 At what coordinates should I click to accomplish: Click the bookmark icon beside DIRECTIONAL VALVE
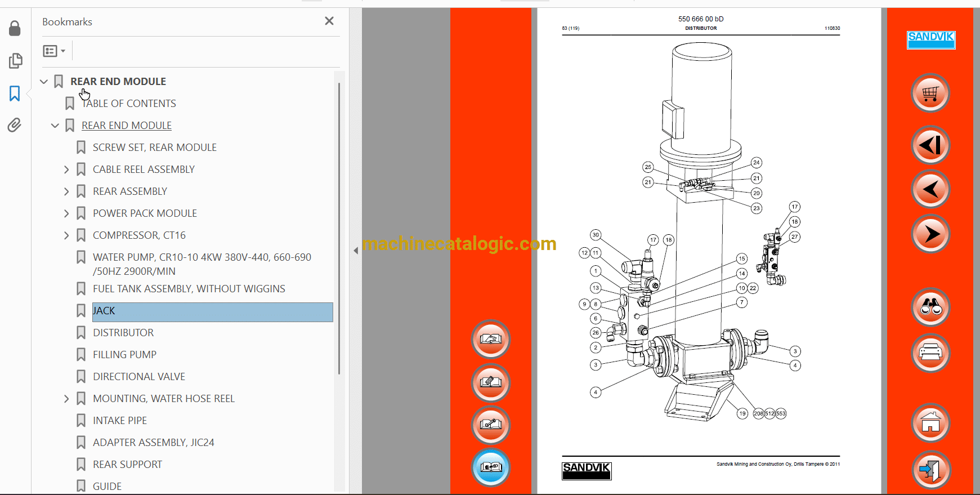click(x=81, y=377)
